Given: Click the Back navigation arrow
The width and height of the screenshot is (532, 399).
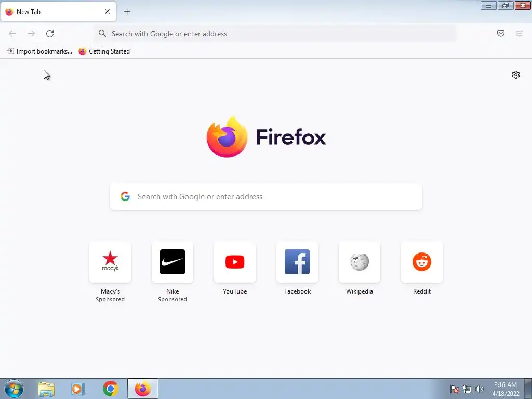Looking at the screenshot, I should click(x=12, y=34).
